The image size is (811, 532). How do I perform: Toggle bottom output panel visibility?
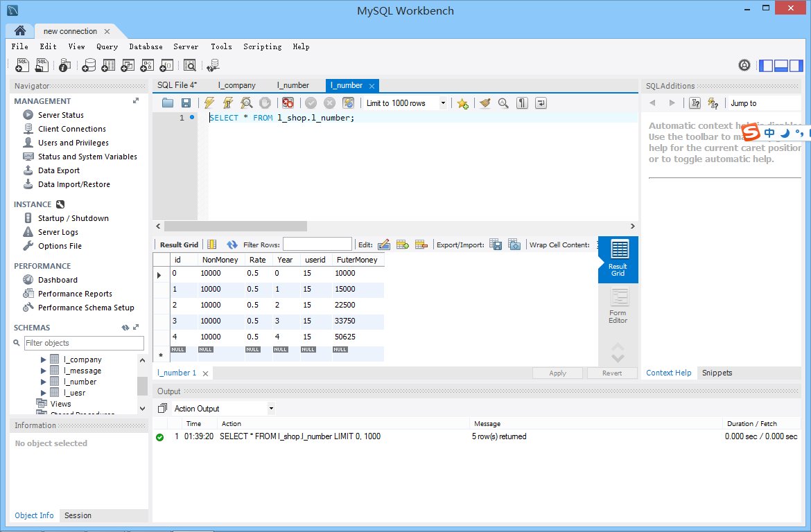click(x=781, y=65)
